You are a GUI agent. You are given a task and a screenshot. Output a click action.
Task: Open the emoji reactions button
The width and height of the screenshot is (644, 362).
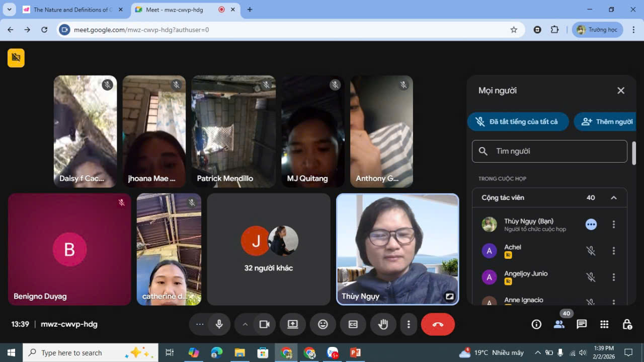pyautogui.click(x=323, y=324)
